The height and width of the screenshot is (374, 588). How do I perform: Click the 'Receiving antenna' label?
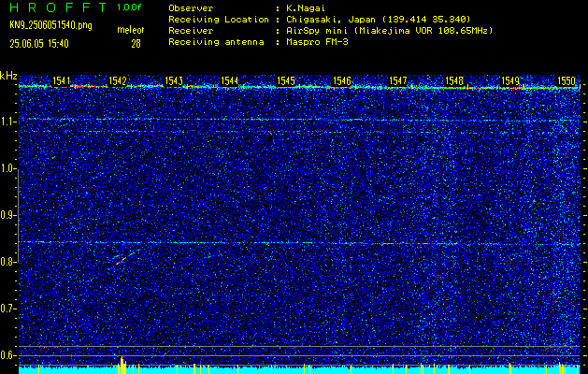pyautogui.click(x=216, y=42)
